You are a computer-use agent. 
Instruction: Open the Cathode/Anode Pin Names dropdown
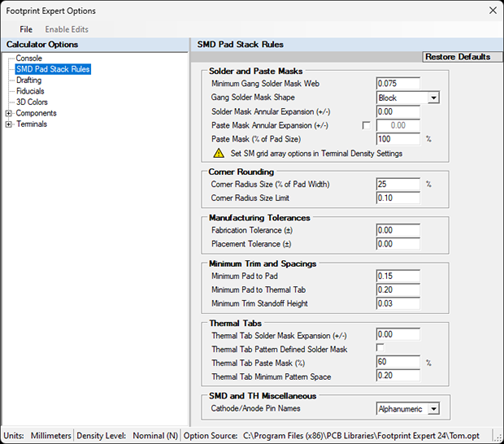(x=433, y=409)
